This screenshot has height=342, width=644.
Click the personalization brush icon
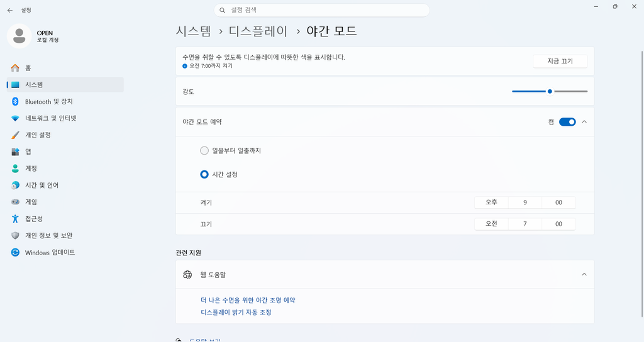click(15, 135)
